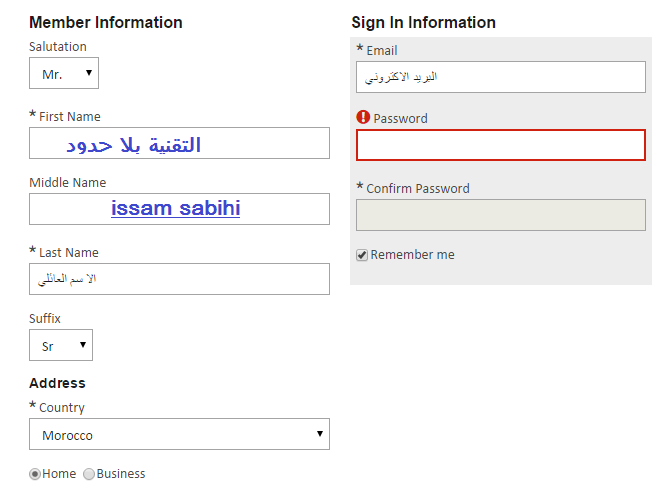The height and width of the screenshot is (494, 668).
Task: Select the Business radio button
Action: 89,474
